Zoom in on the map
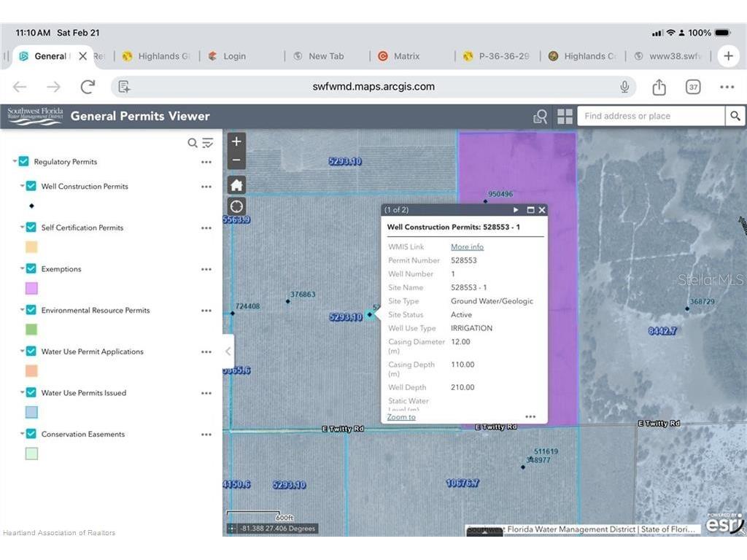 236,141
